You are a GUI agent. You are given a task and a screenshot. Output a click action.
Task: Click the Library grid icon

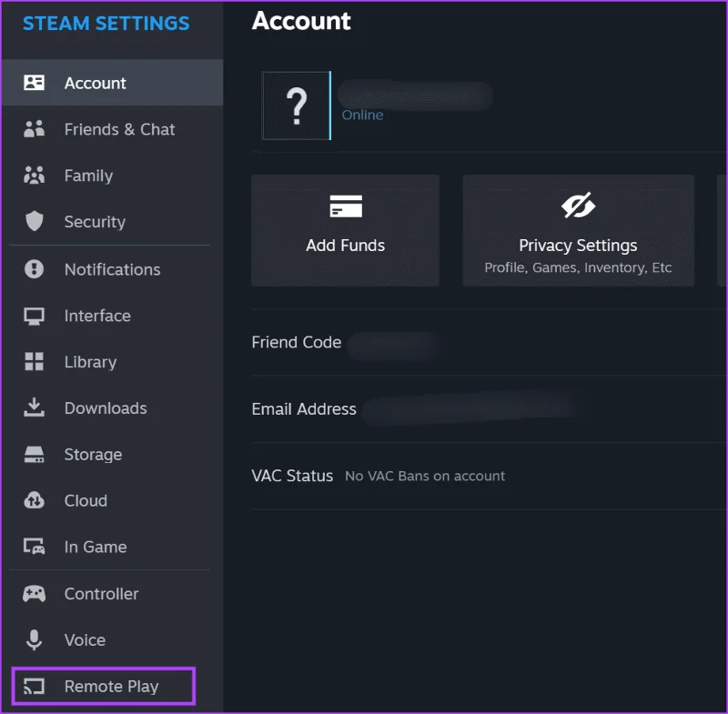pos(34,361)
